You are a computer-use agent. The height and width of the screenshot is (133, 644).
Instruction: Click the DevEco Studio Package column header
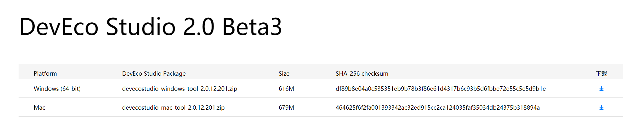(154, 73)
